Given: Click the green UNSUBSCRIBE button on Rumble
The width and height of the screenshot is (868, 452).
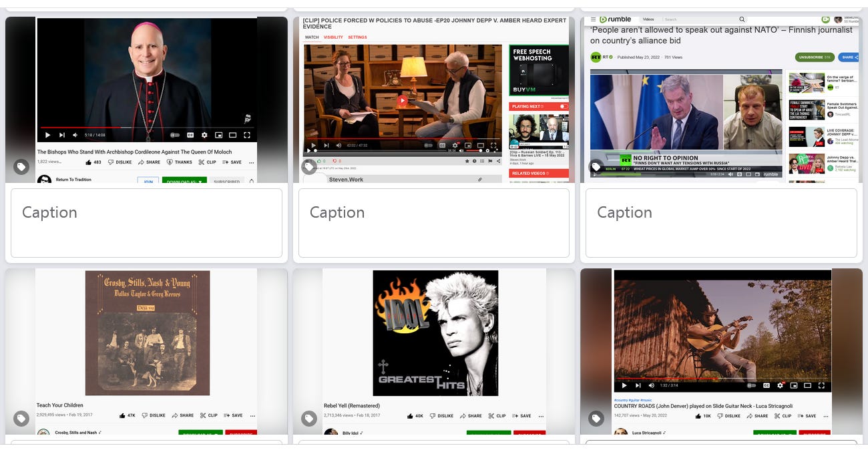Looking at the screenshot, I should click(x=815, y=57).
